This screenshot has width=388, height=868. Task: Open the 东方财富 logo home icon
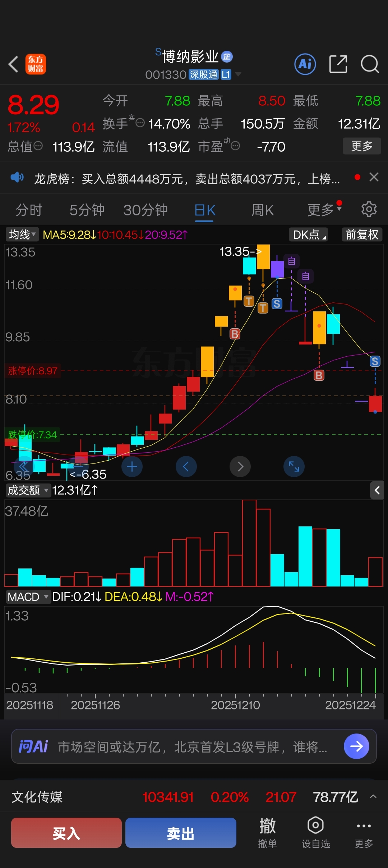(x=36, y=64)
